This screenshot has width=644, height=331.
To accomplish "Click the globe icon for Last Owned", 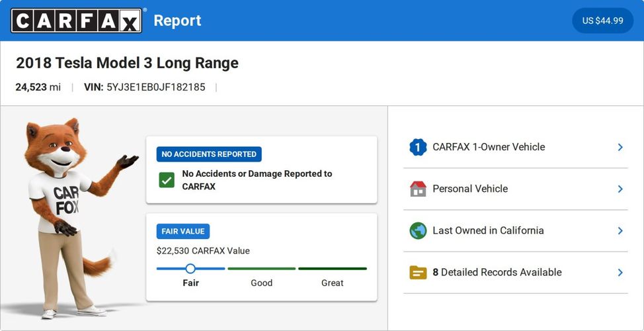I will 418,230.
